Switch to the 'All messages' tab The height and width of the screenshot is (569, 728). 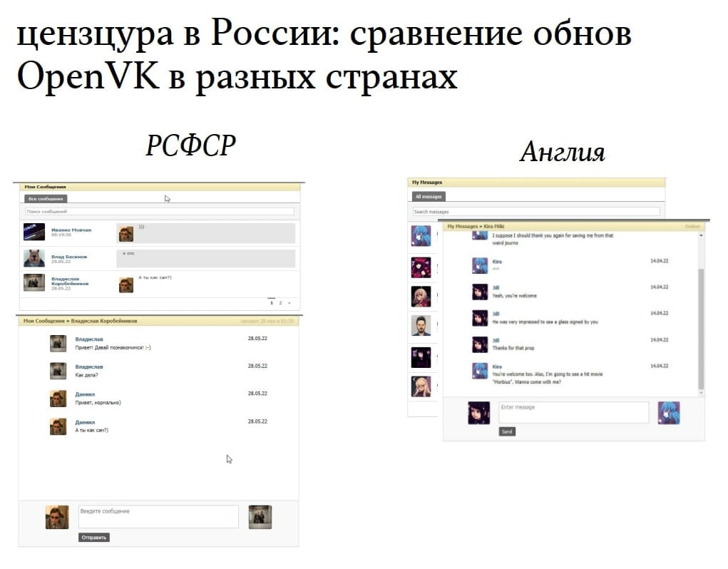click(429, 196)
